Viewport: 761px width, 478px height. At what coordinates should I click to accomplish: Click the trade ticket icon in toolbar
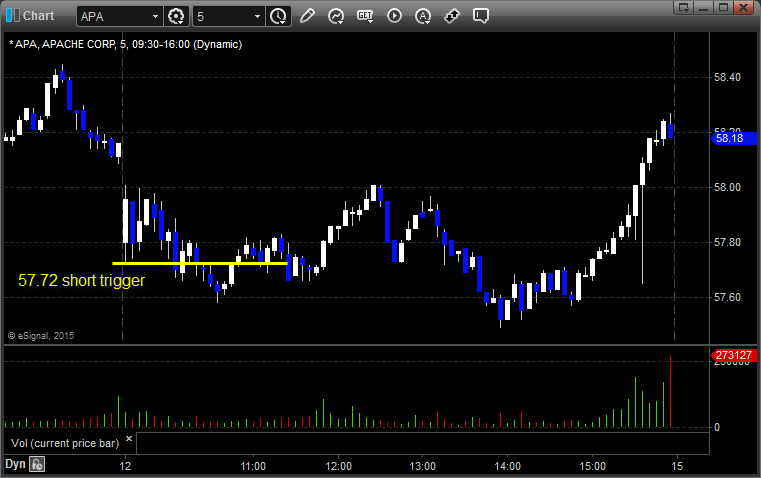click(452, 16)
